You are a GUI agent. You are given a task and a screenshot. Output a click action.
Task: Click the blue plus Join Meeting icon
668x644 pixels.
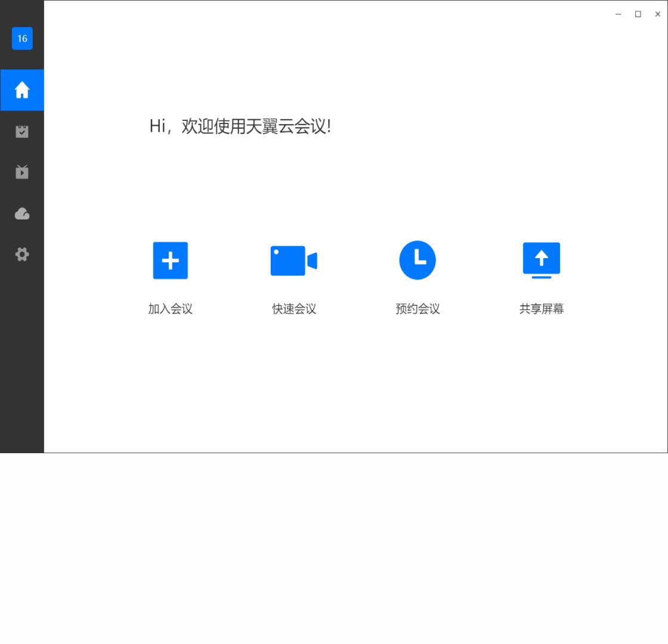171,260
